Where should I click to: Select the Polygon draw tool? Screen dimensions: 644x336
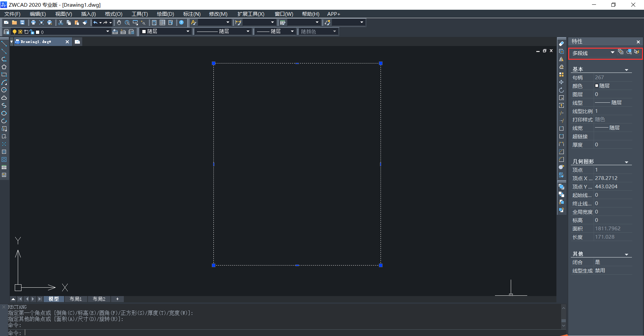coord(4,67)
